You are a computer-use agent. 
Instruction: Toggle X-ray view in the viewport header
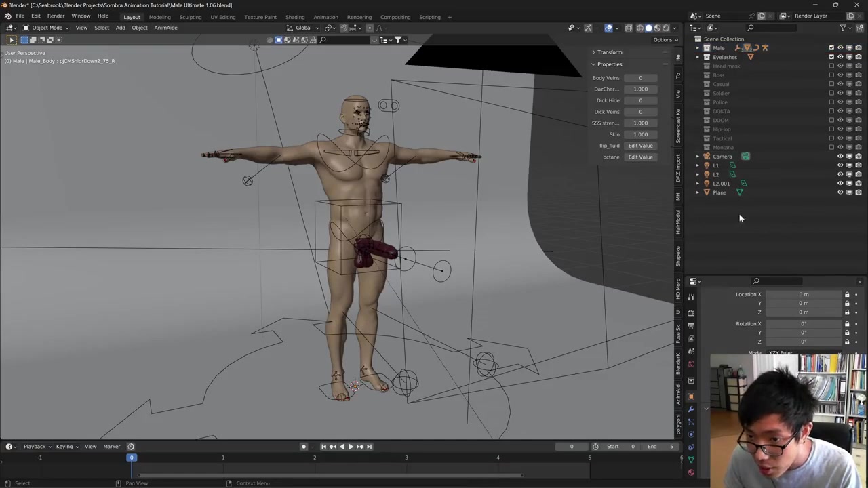(x=629, y=28)
